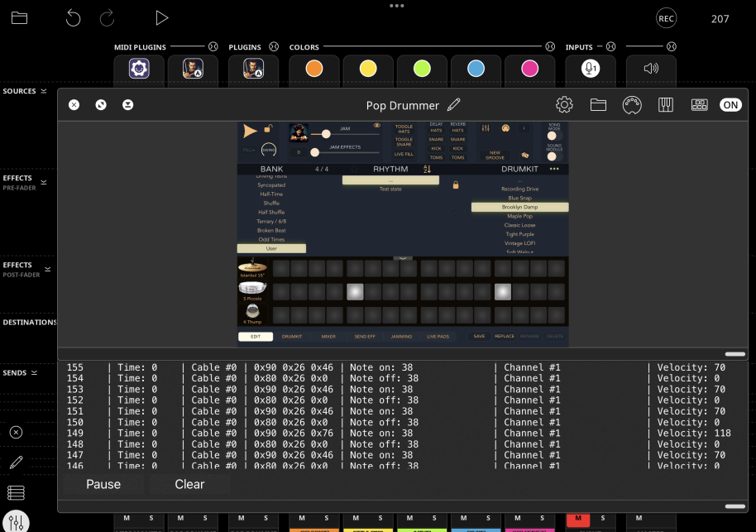Click the redo arrow icon
The image size is (756, 532).
tap(107, 18)
